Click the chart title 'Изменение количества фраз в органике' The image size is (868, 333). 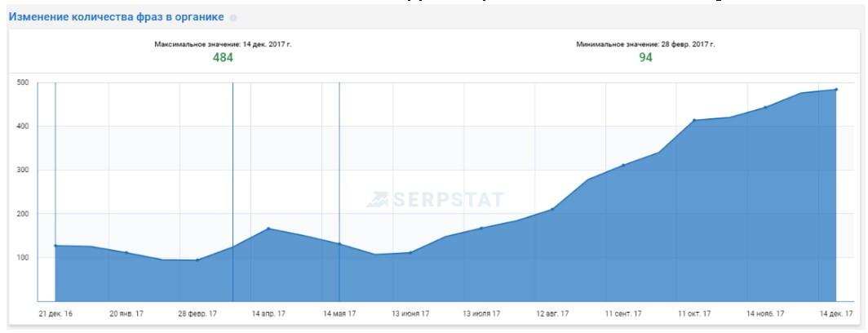point(117,17)
